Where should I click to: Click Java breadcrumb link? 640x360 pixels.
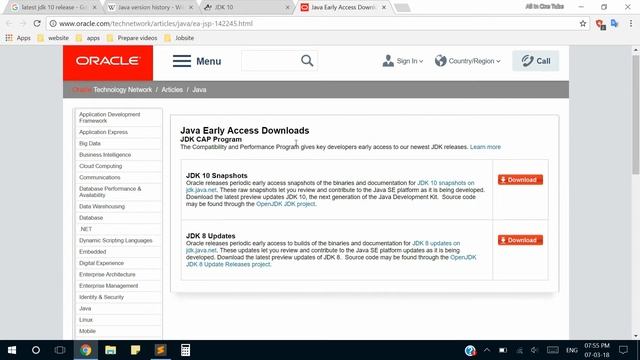point(199,90)
